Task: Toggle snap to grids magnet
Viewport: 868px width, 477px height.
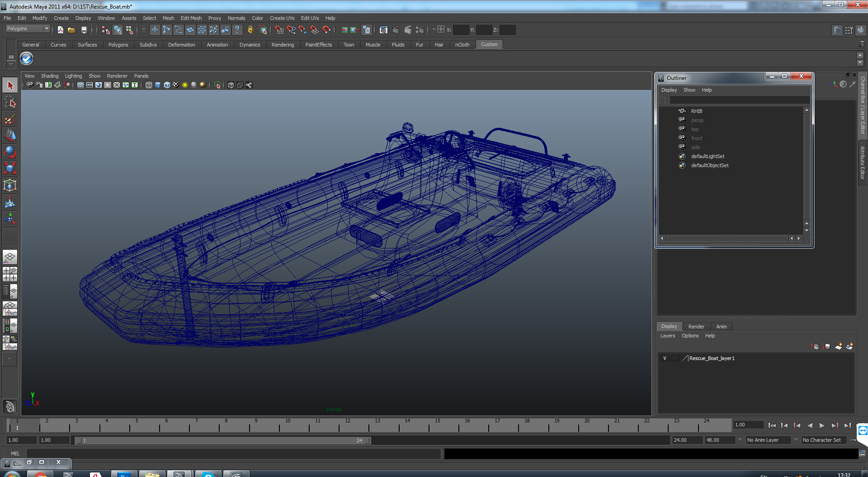Action: 279,30
